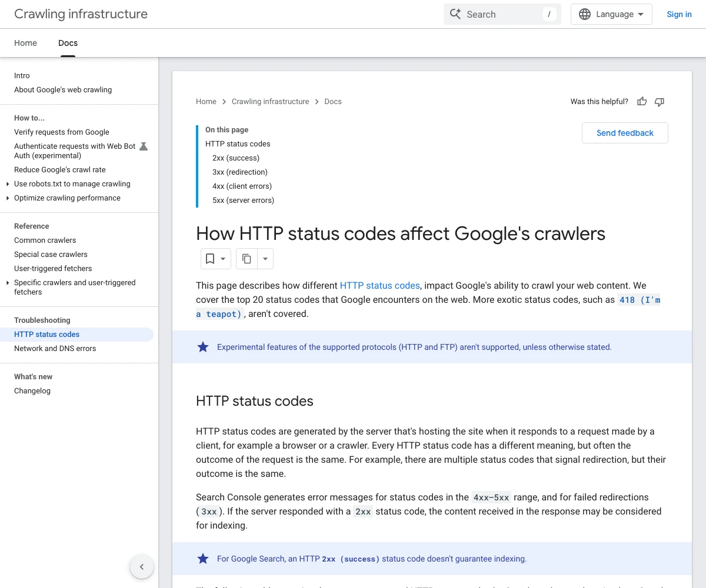The image size is (706, 588).
Task: Open the Changelog page
Action: click(32, 391)
